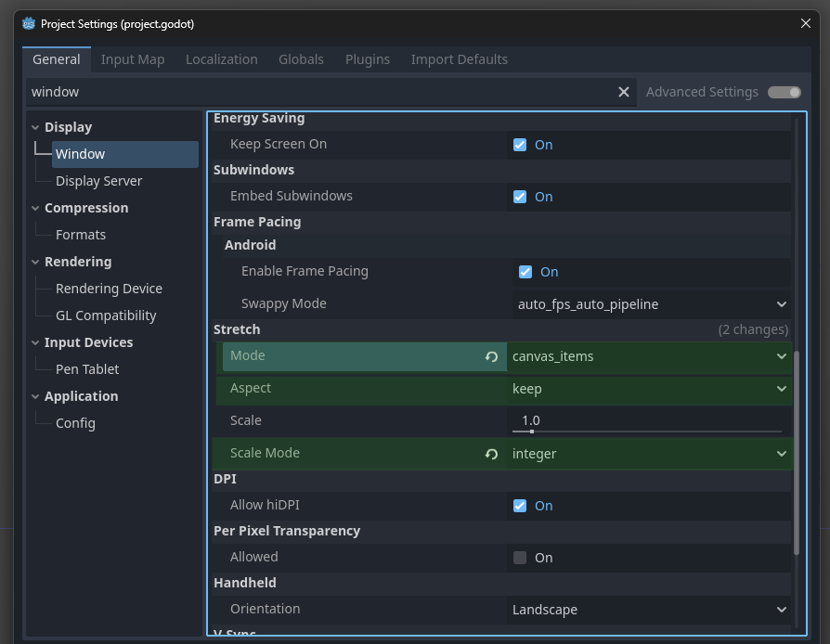Uncheck Keep Screen On checkbox
This screenshot has height=644, width=830.
(x=520, y=145)
